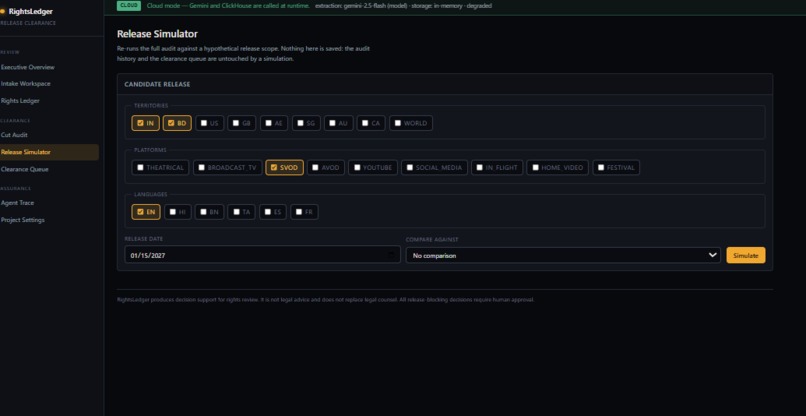Viewport: 806px width, 416px height.
Task: Check the HI language checkbox
Action: click(x=173, y=212)
